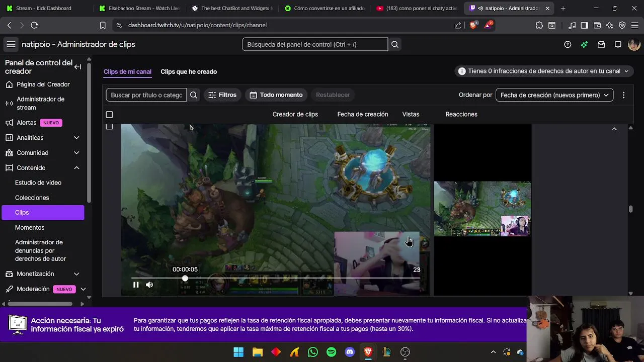
Task: Go back to previous page
Action: point(9,25)
